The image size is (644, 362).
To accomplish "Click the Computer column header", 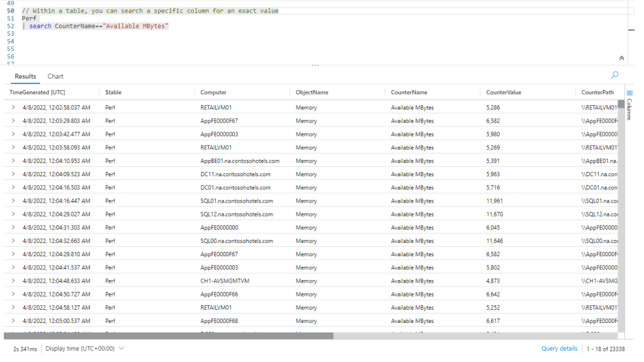I will point(213,93).
